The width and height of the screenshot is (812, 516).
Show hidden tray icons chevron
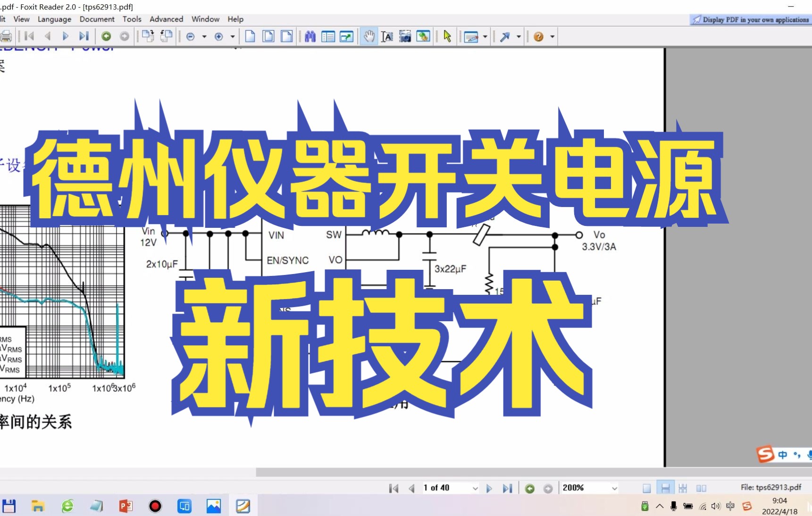click(x=660, y=506)
